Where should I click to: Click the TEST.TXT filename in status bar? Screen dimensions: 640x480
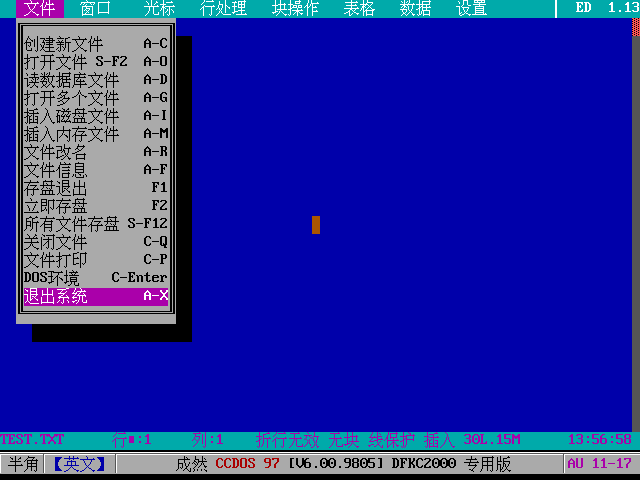click(x=32, y=440)
